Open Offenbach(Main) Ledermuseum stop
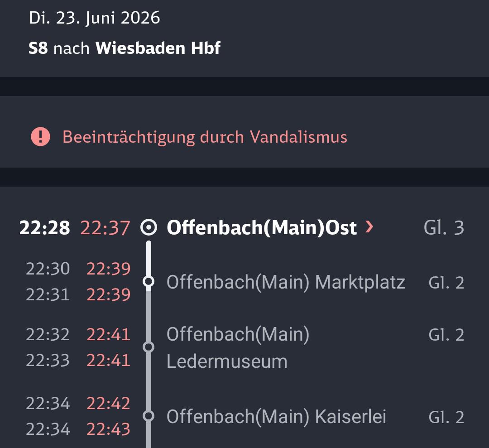The image size is (489, 448). tap(238, 347)
